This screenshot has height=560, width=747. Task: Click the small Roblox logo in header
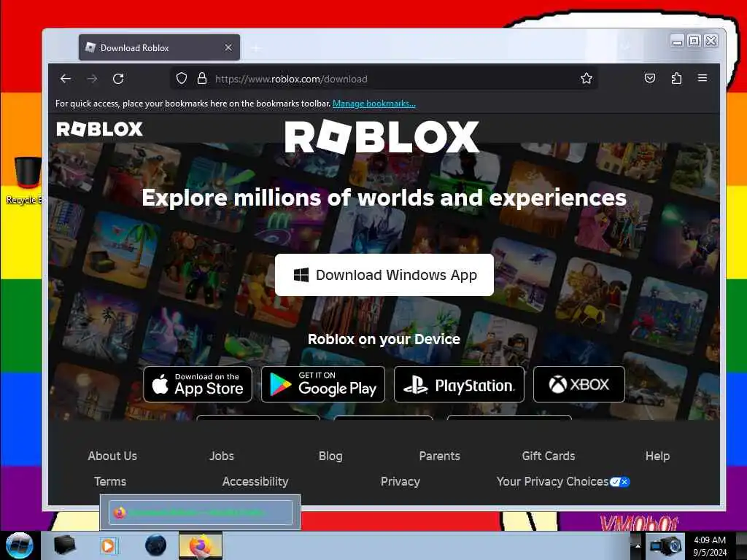[x=99, y=129]
